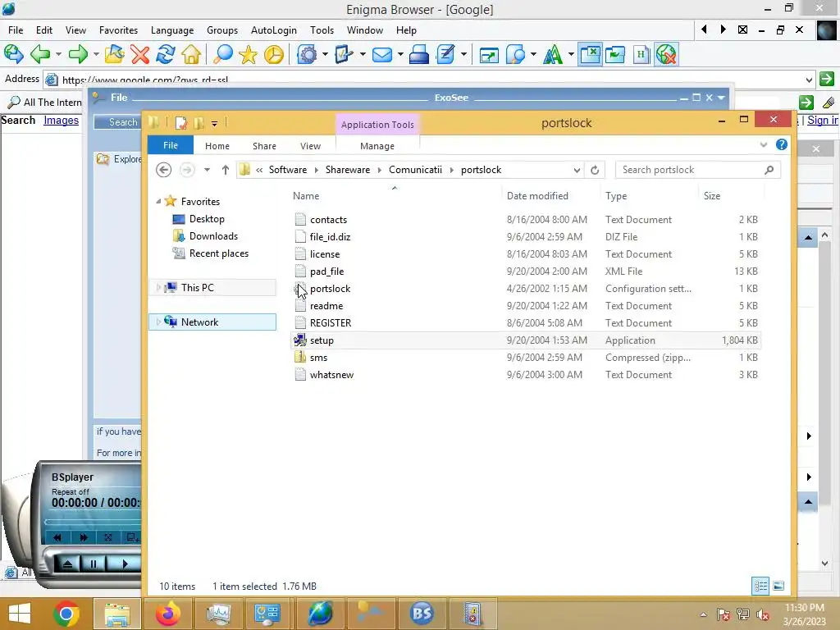Open Help question mark in explorer ribbon

pyautogui.click(x=782, y=144)
